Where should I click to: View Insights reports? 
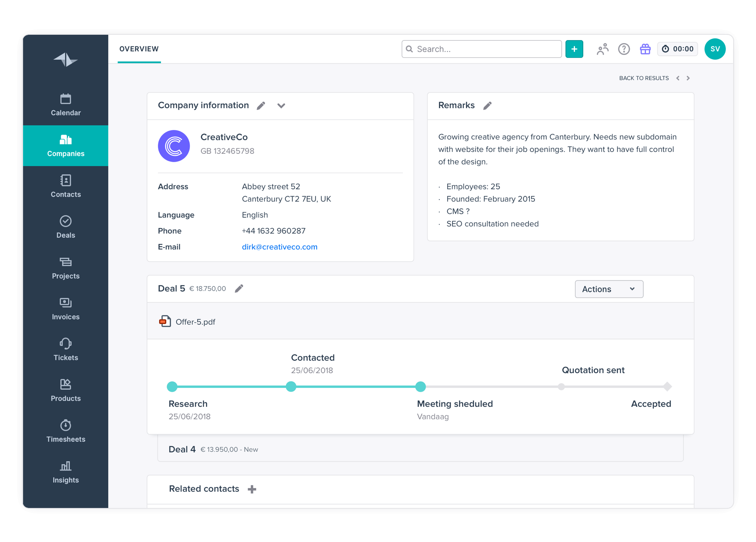click(x=65, y=472)
